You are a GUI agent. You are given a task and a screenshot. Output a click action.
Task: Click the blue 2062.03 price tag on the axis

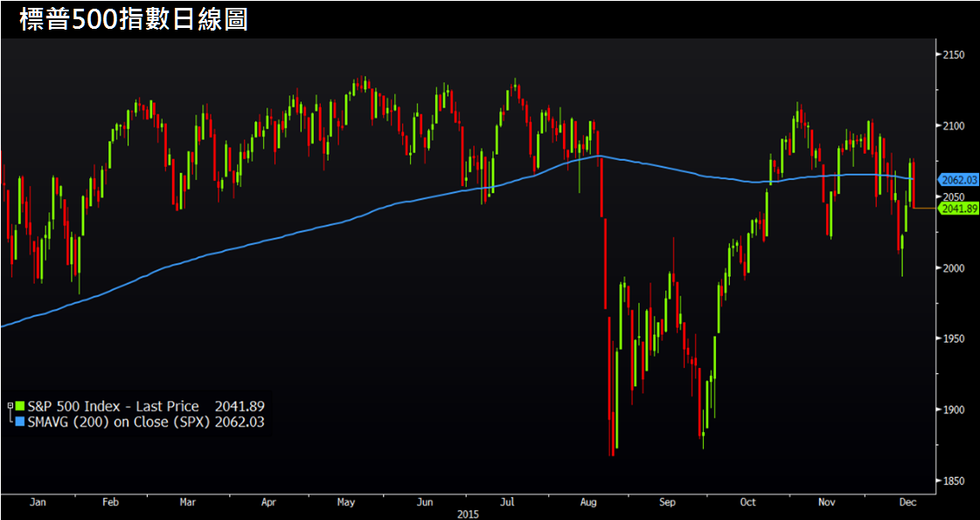click(957, 180)
